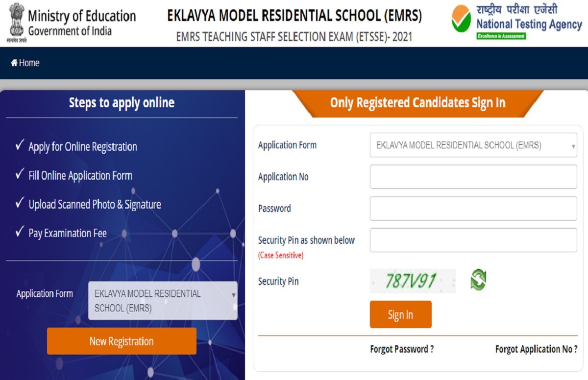
Task: Refresh the security pin captcha
Action: pos(478,280)
